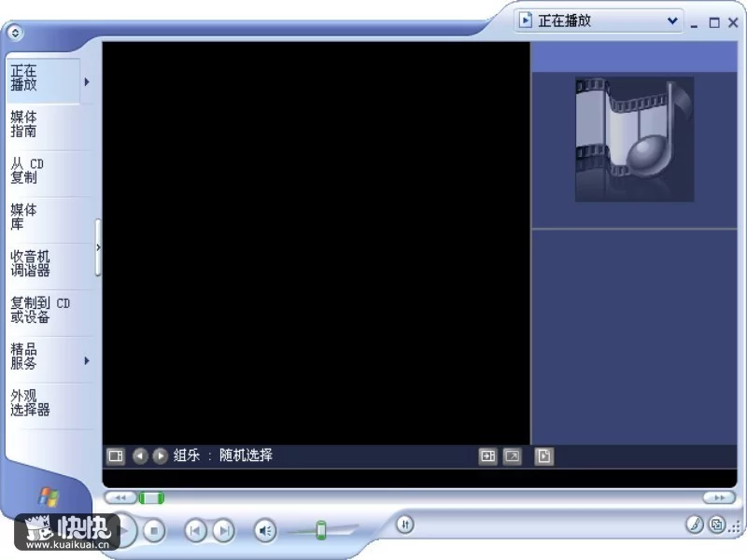Maximize the video and visualization pane
The image size is (747, 560).
pyautogui.click(x=487, y=456)
